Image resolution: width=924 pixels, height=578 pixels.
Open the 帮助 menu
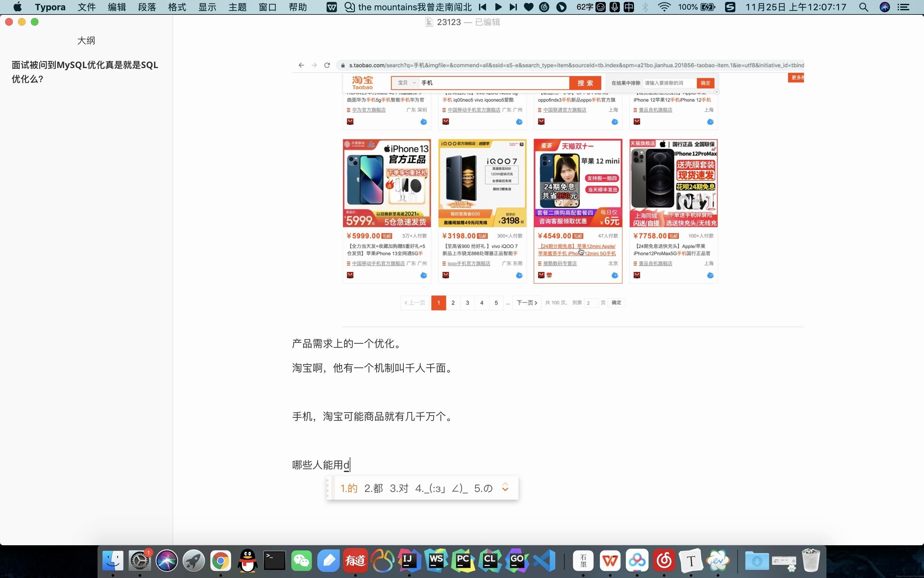298,7
